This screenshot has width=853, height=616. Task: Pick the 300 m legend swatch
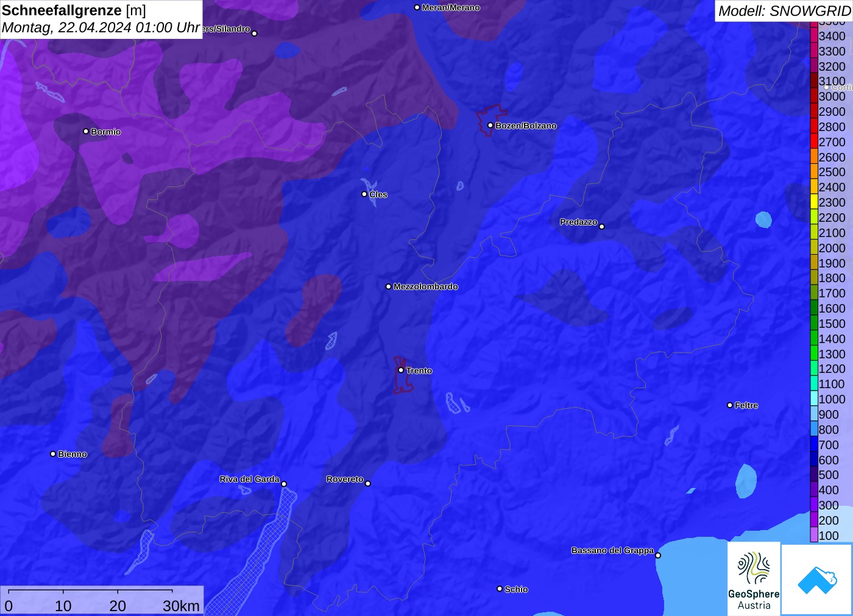coord(814,505)
